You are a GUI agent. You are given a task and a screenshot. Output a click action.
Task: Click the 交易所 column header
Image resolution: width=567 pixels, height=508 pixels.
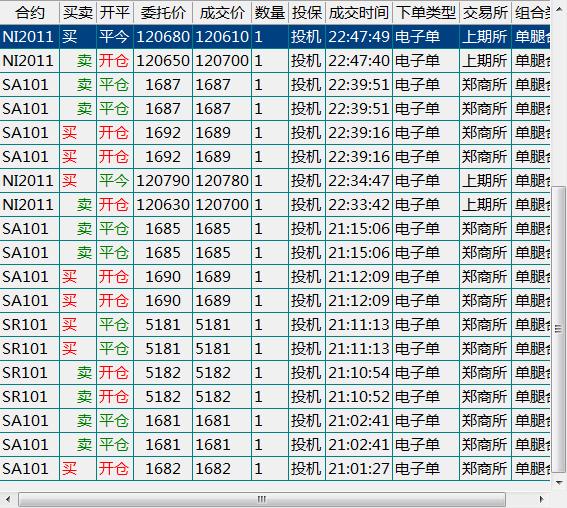tap(485, 13)
